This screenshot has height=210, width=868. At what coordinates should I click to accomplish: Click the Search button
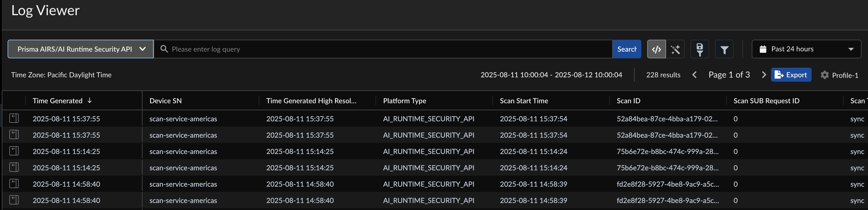tap(626, 49)
